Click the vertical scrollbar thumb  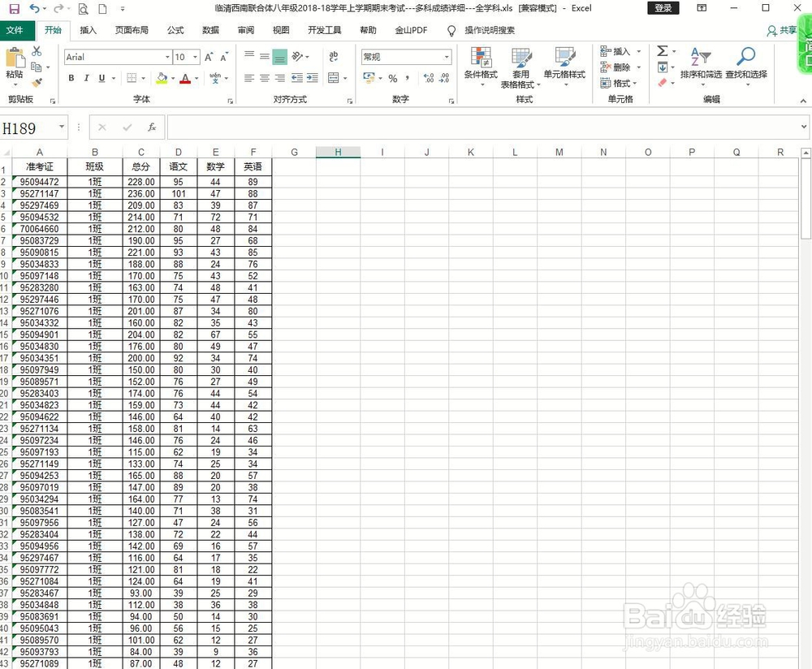806,199
